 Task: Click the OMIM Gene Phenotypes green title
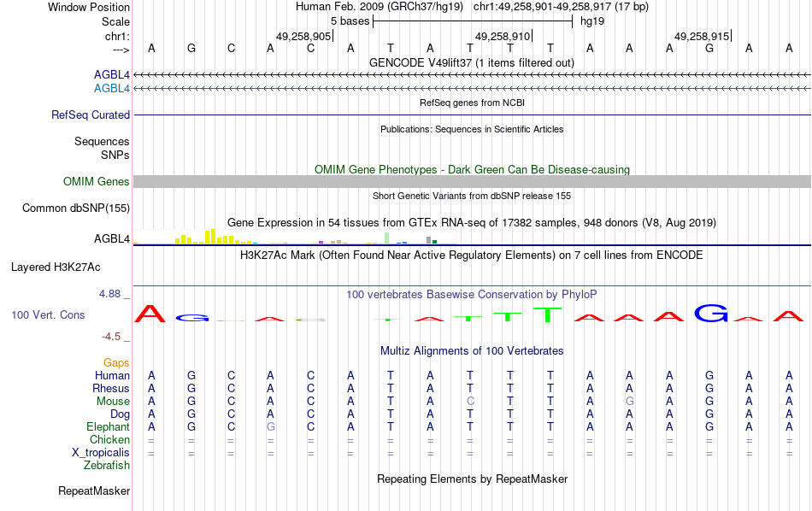click(473, 169)
